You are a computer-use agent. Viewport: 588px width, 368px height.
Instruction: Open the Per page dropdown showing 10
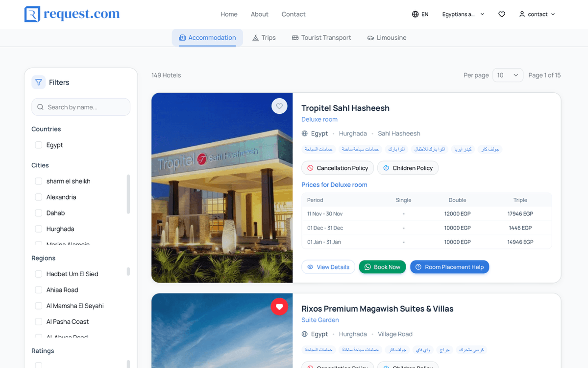508,75
